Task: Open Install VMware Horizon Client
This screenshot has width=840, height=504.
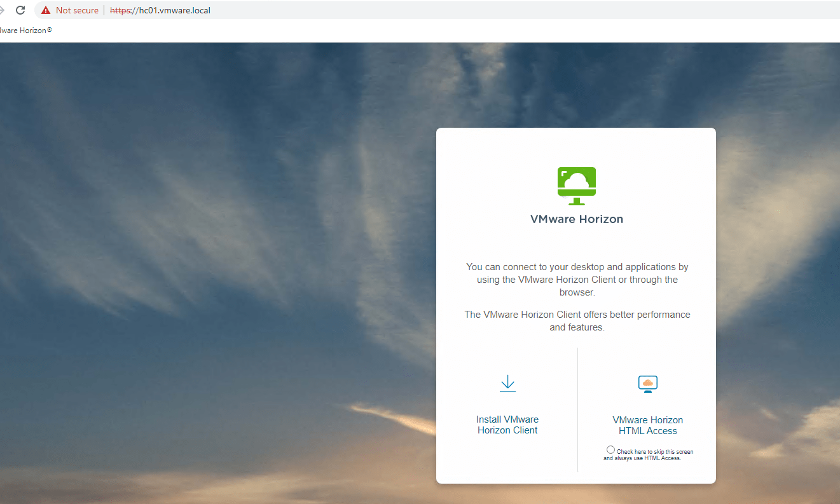Action: click(x=507, y=425)
